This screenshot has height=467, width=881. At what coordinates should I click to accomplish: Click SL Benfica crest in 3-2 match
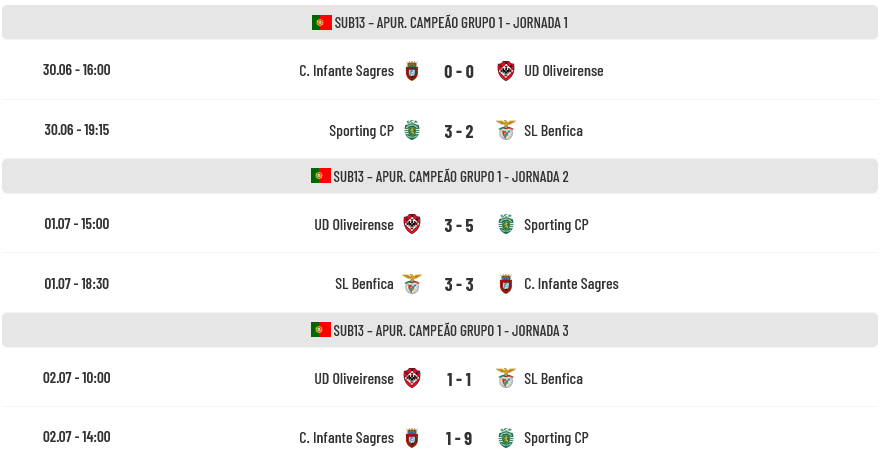(506, 130)
